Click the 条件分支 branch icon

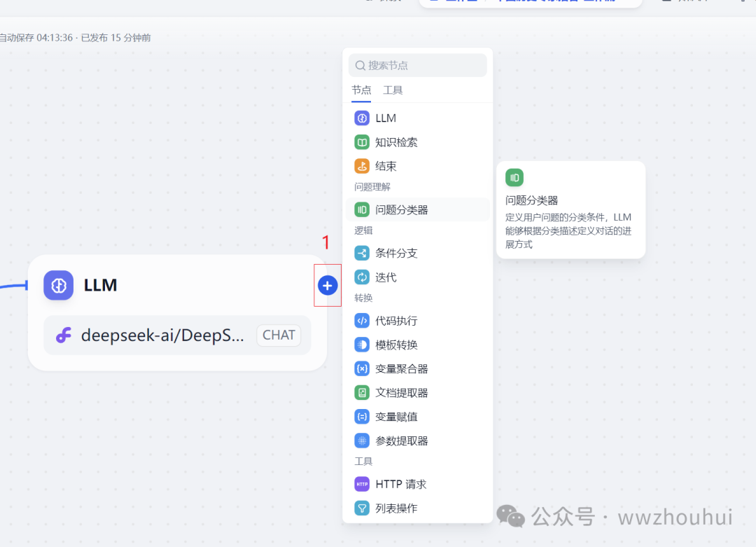362,253
